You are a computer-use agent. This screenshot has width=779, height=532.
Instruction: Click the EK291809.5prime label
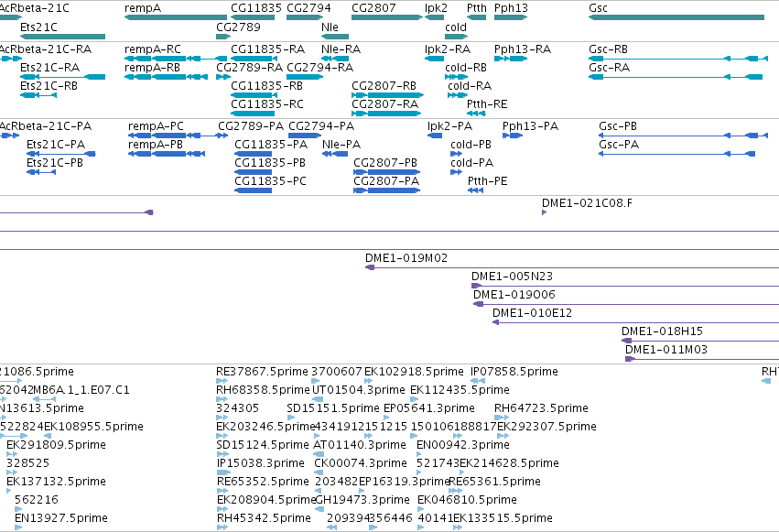coord(56,445)
